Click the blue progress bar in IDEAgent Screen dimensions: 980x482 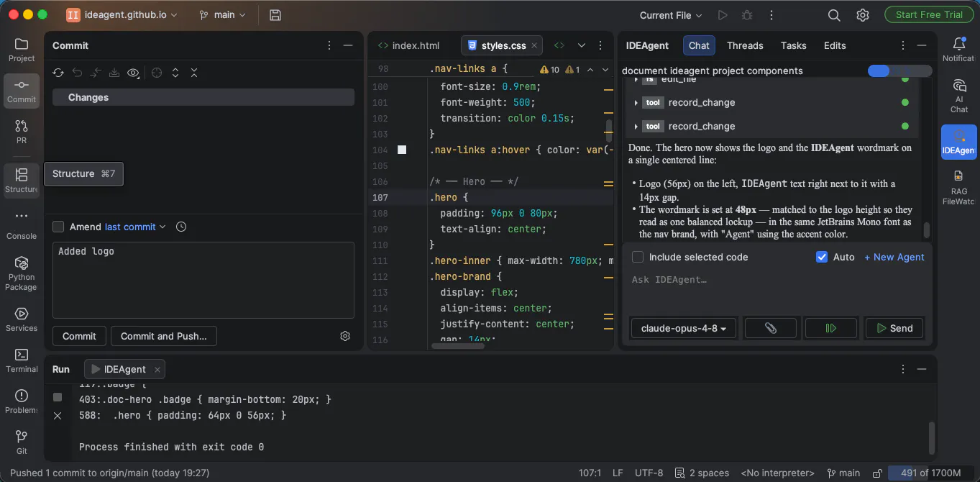pyautogui.click(x=899, y=71)
